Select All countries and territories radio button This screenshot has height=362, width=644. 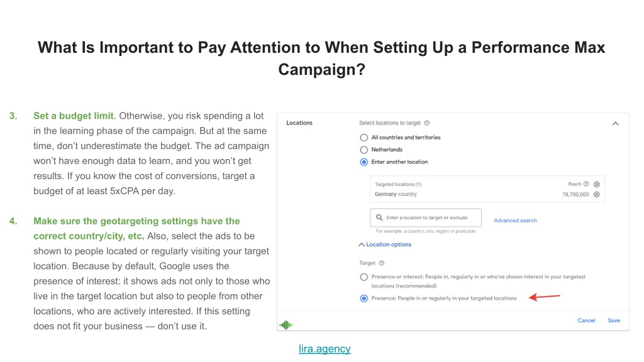coord(364,138)
